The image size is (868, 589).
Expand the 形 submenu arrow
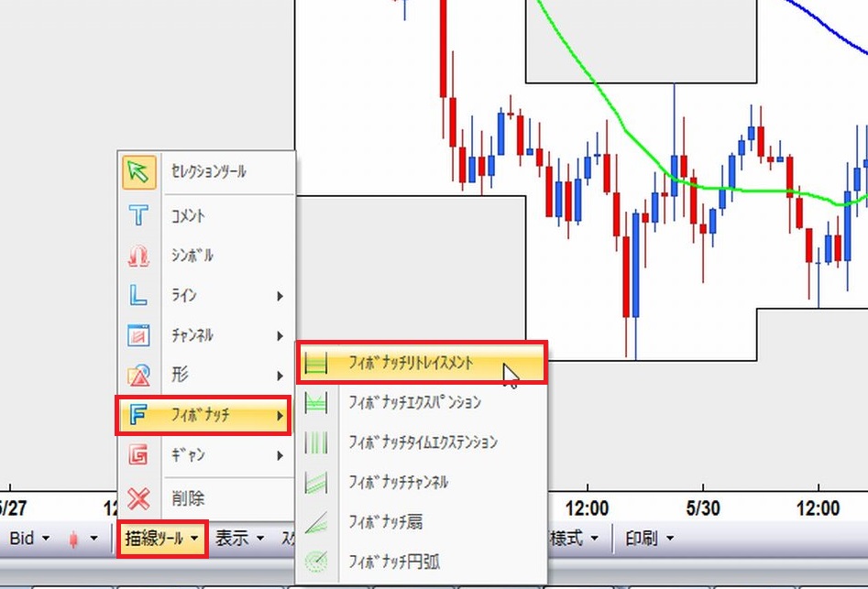tap(280, 376)
